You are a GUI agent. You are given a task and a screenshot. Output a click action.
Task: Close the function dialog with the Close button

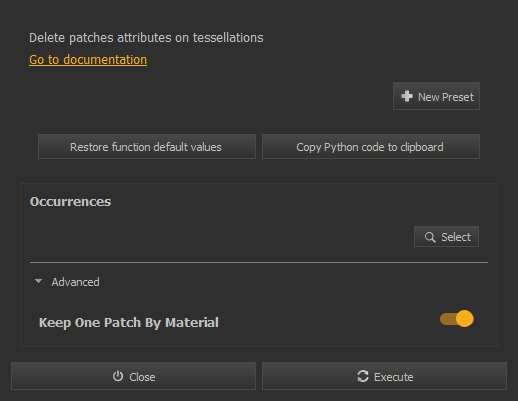(133, 376)
